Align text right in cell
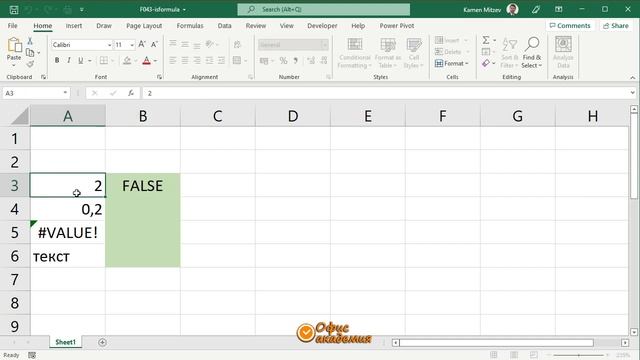 pyautogui.click(x=197, y=60)
